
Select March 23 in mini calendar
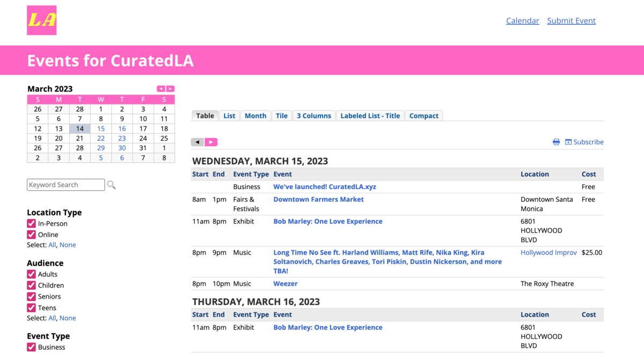122,139
